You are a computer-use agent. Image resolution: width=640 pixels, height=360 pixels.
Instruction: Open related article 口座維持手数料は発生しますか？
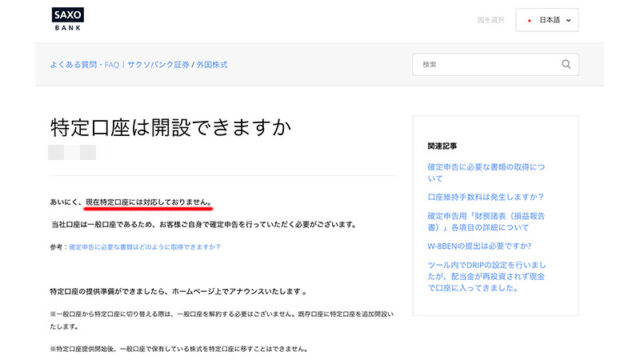485,197
